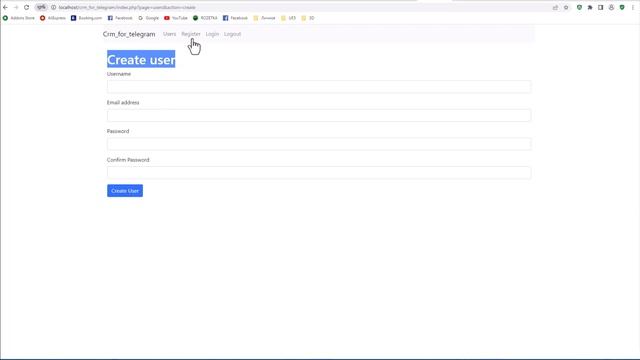Click the green check shield extension icon
The width and height of the screenshot is (640, 360).
[x=622, y=7]
